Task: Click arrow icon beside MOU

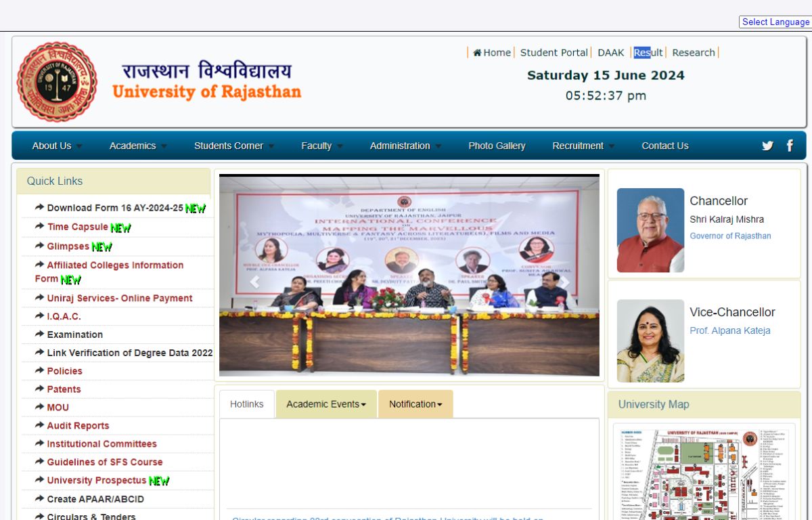Action: pyautogui.click(x=40, y=408)
